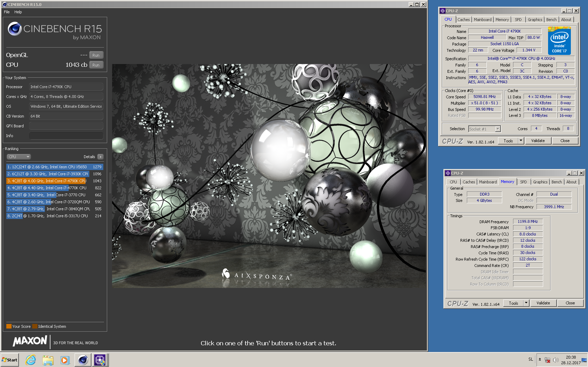
Task: Open Caches tab in top CPU-Z
Action: 463,20
